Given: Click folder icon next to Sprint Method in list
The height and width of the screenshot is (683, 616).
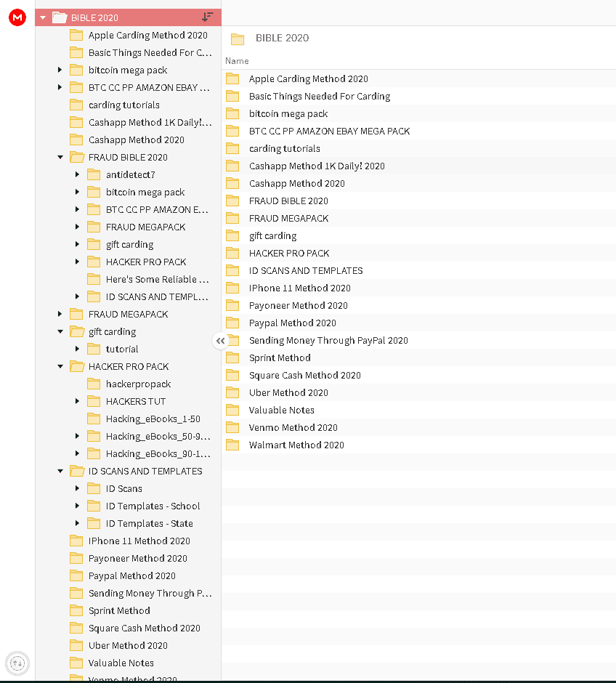Looking at the screenshot, I should [x=232, y=357].
